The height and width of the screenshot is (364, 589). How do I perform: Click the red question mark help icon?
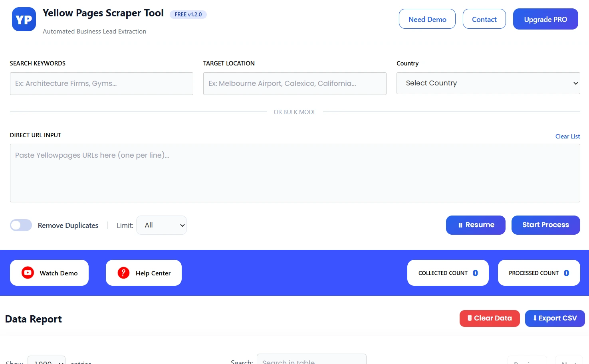(123, 273)
